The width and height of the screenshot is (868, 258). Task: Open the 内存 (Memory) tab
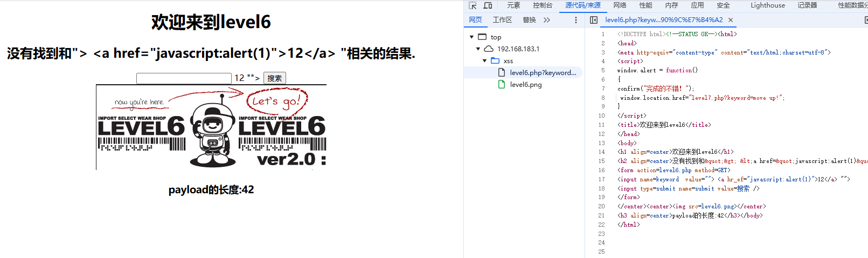click(x=671, y=5)
